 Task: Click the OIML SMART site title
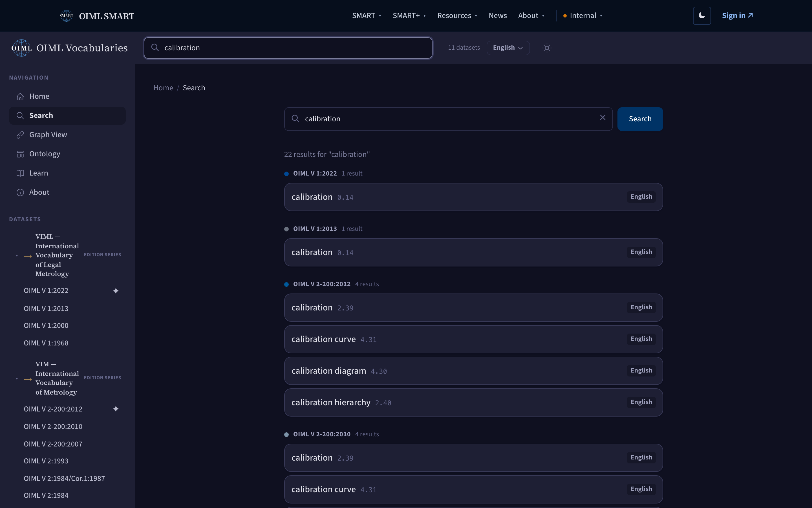pos(106,16)
